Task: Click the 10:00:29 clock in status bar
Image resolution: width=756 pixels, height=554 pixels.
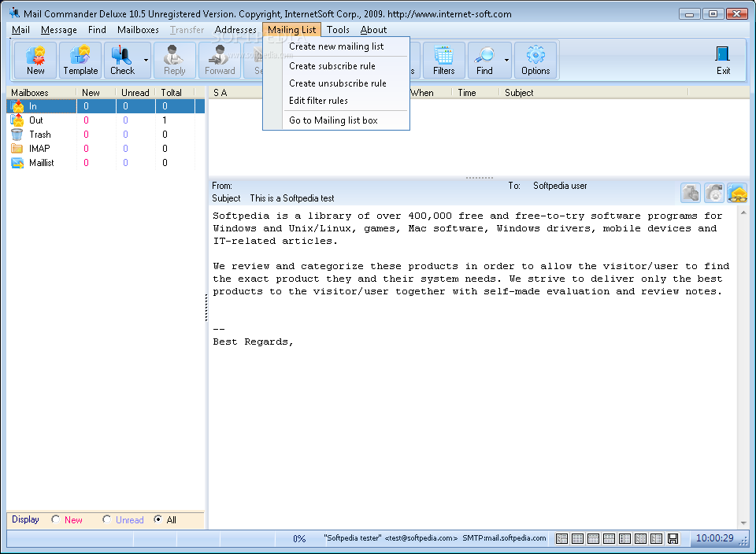Action: pyautogui.click(x=714, y=538)
